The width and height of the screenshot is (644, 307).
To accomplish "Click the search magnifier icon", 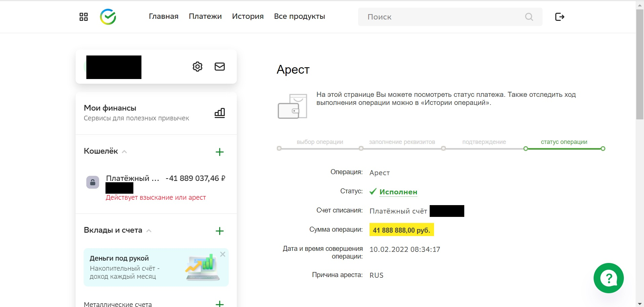I will pyautogui.click(x=529, y=17).
